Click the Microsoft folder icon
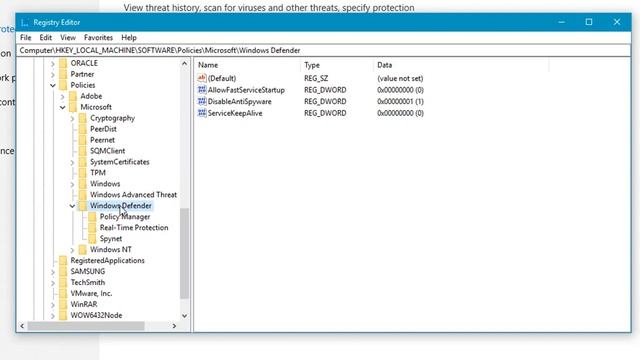The width and height of the screenshot is (640, 360). 73,107
